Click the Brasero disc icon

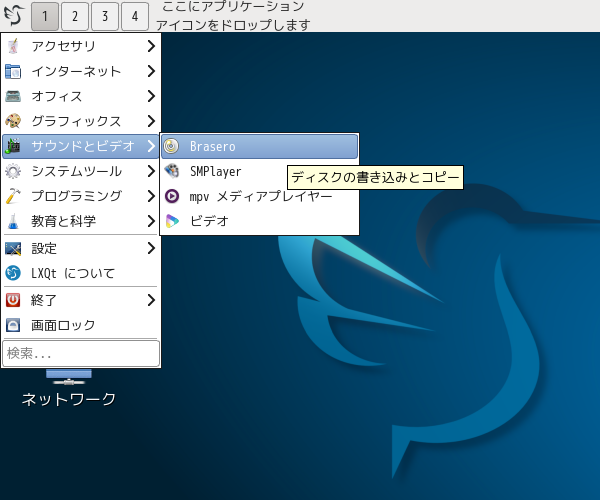[x=171, y=146]
